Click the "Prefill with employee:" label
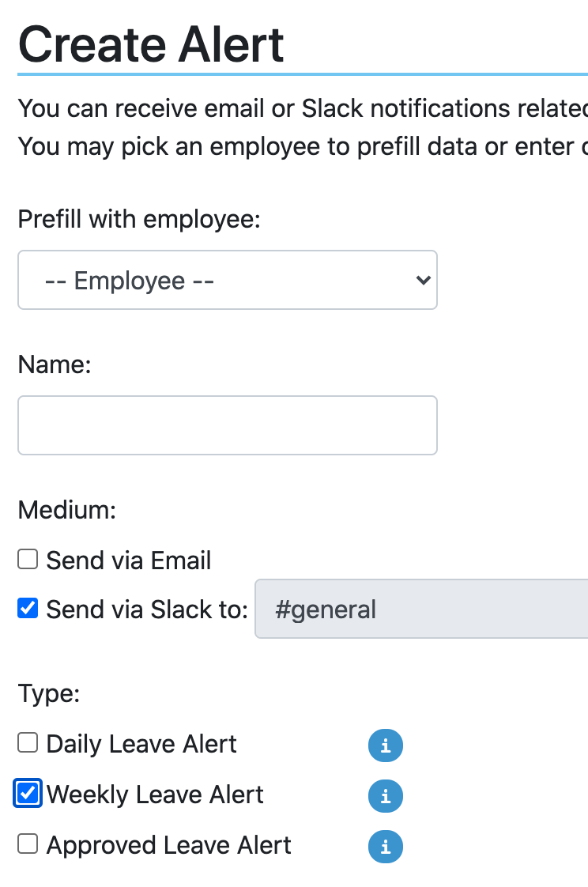Image resolution: width=588 pixels, height=887 pixels. pyautogui.click(x=139, y=219)
